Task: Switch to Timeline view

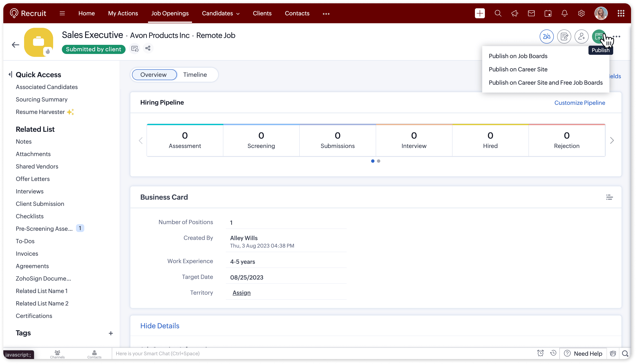Action: (195, 75)
